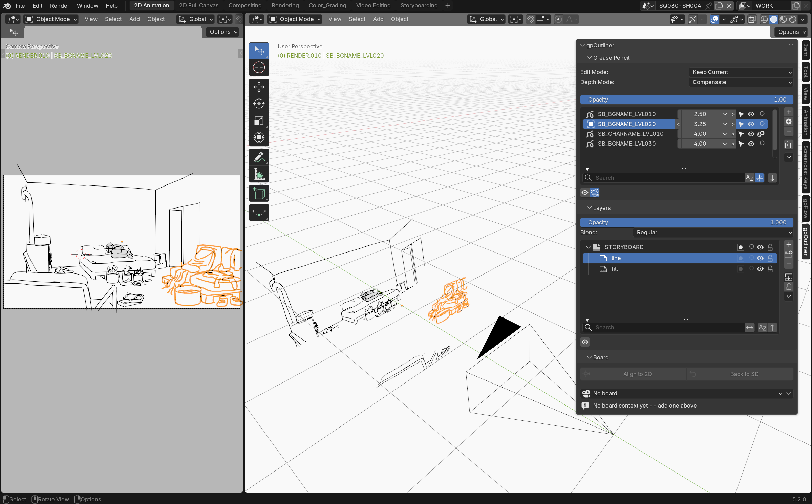The width and height of the screenshot is (812, 504).
Task: Select the Add Cube tool
Action: [259, 194]
